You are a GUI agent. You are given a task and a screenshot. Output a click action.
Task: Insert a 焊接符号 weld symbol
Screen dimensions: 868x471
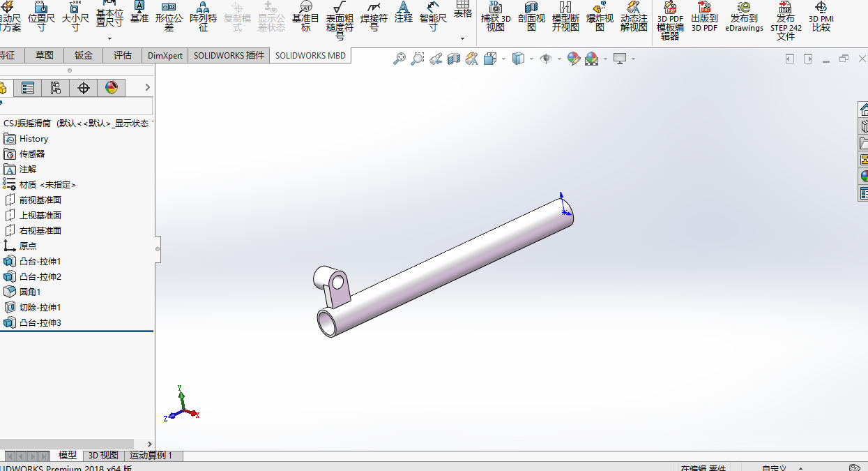point(374,17)
